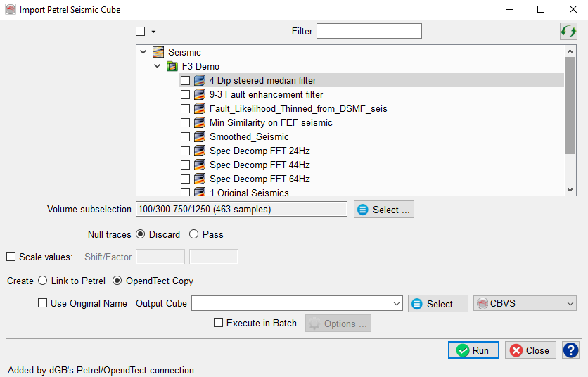Click the Seismic folder icon in tree
Image resolution: width=588 pixels, height=377 pixels.
(158, 52)
